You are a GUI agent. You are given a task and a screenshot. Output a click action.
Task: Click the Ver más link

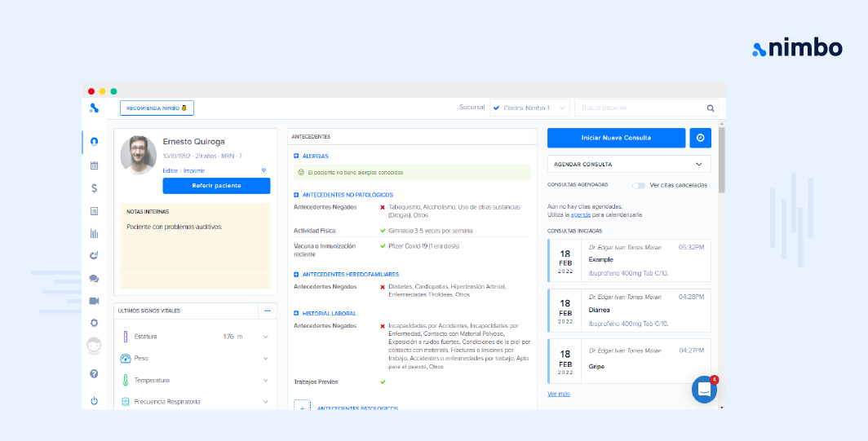click(559, 394)
